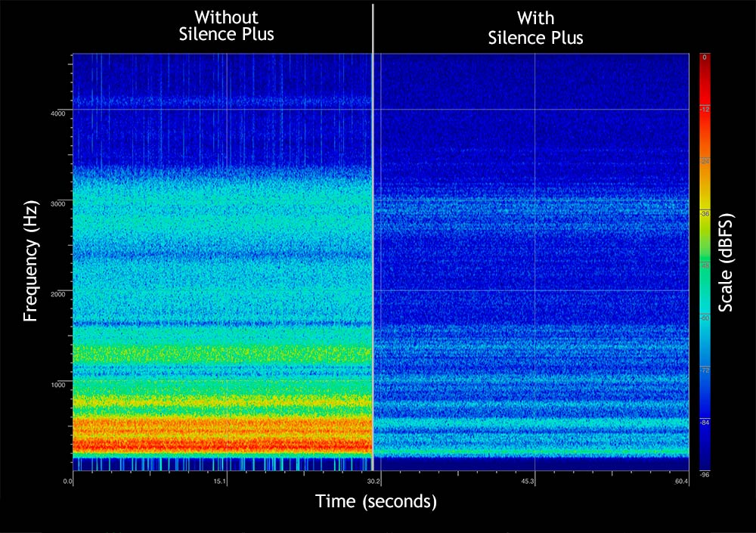
Task: Click the dBFS color gradient bar
Action: tap(705, 262)
